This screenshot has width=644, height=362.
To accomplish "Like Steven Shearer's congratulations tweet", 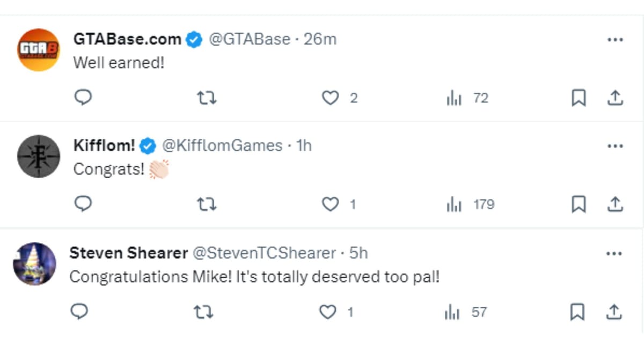I will pos(327,312).
